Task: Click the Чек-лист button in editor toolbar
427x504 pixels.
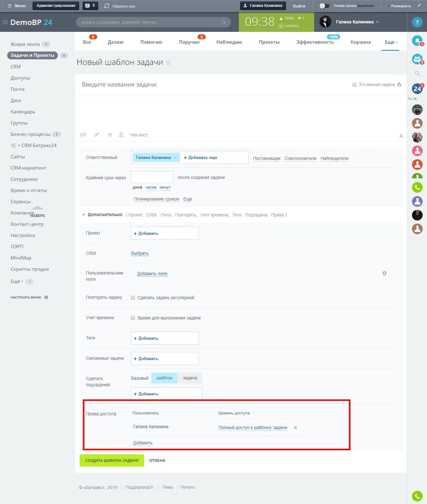Action: tap(139, 135)
